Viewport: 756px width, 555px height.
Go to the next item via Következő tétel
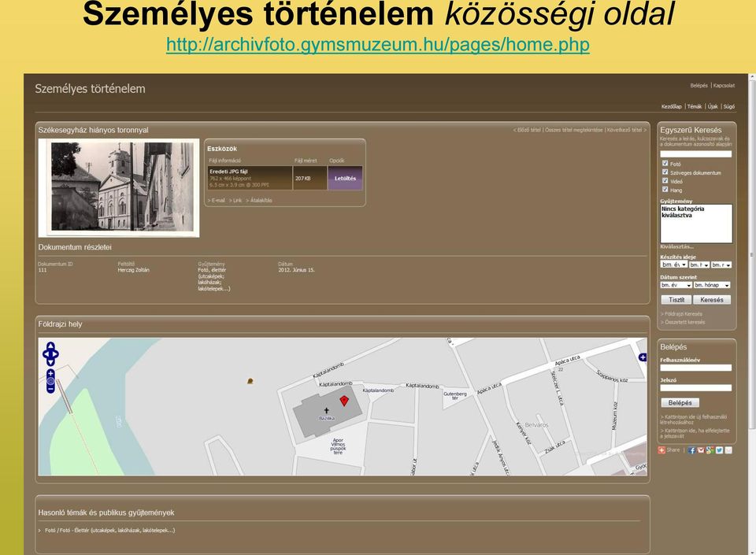click(626, 130)
